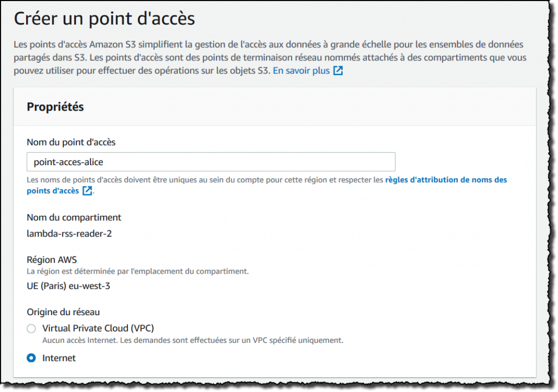The width and height of the screenshot is (558, 392).
Task: Choose Virtual Private Cloud (VPC) network origin
Action: (31, 328)
